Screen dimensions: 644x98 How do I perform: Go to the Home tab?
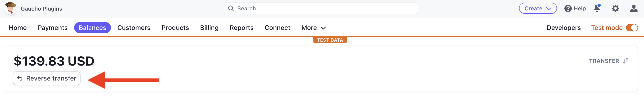click(x=17, y=28)
